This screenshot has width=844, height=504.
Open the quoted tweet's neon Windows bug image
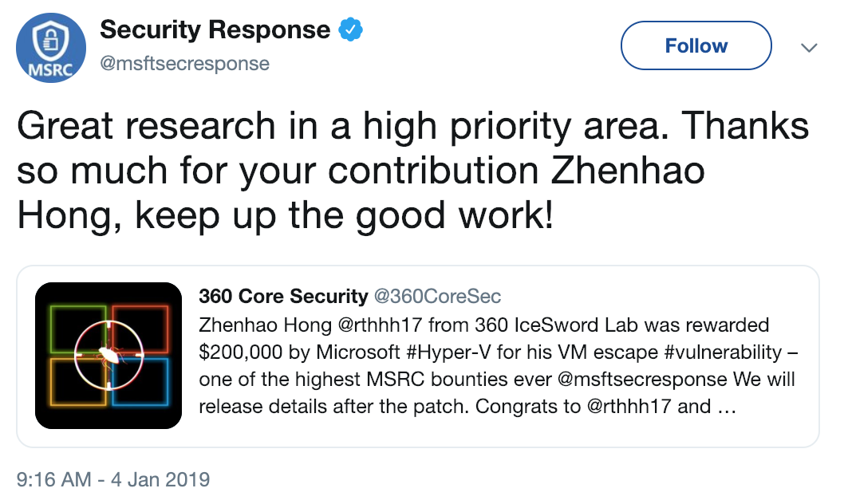point(108,355)
